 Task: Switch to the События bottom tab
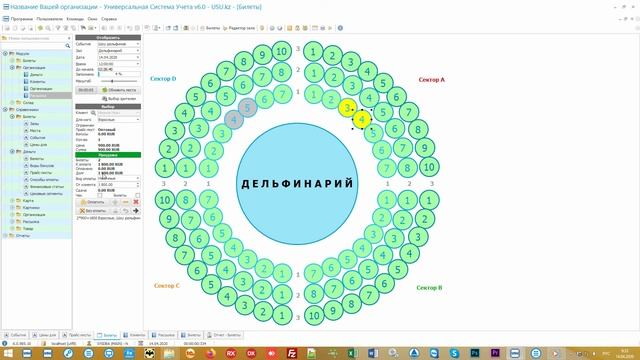(15, 335)
